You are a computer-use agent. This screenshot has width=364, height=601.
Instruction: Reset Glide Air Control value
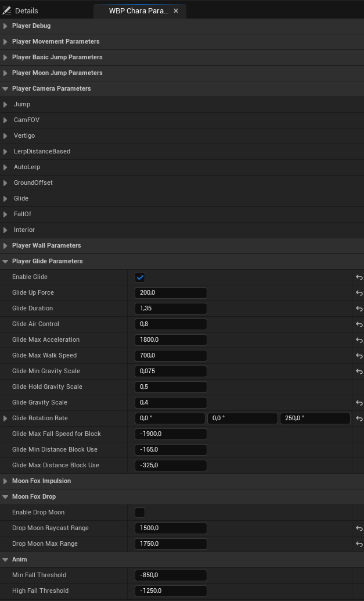point(359,324)
